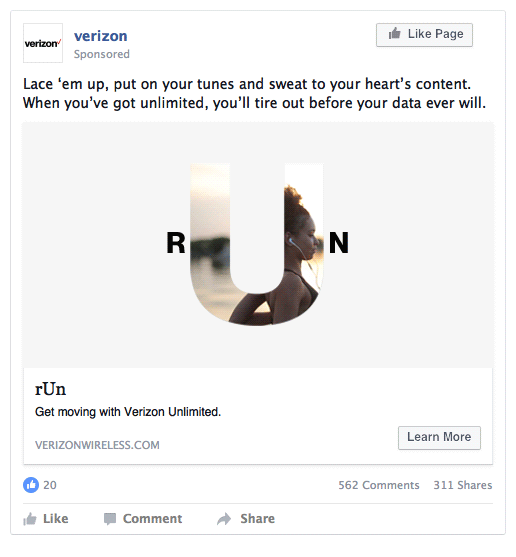Click the Share action label
516x557 pixels.
tap(257, 519)
